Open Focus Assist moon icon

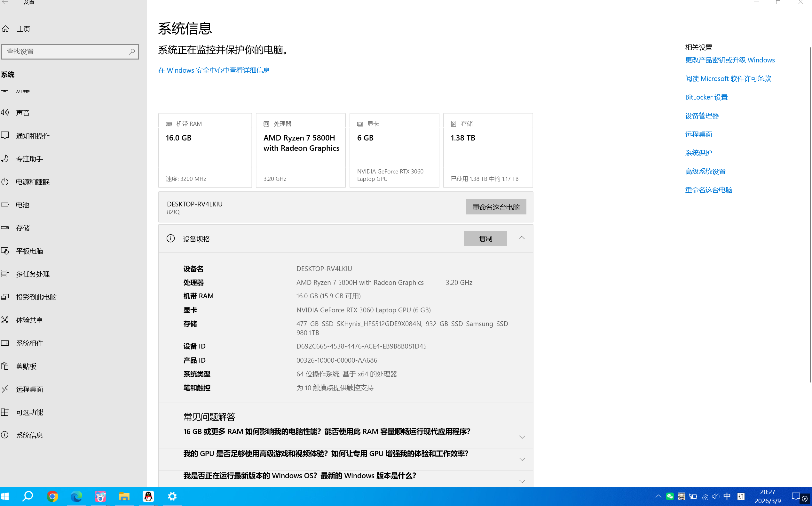(5, 158)
